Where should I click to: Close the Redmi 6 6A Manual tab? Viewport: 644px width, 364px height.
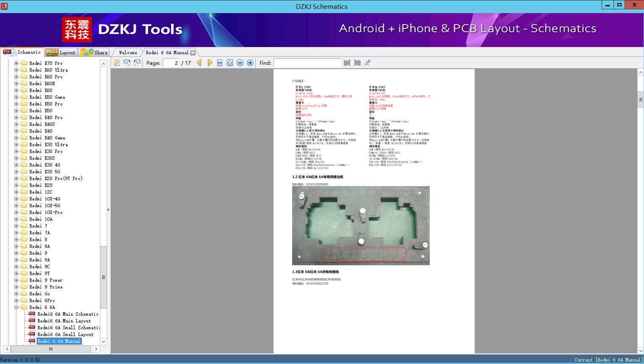coord(193,53)
